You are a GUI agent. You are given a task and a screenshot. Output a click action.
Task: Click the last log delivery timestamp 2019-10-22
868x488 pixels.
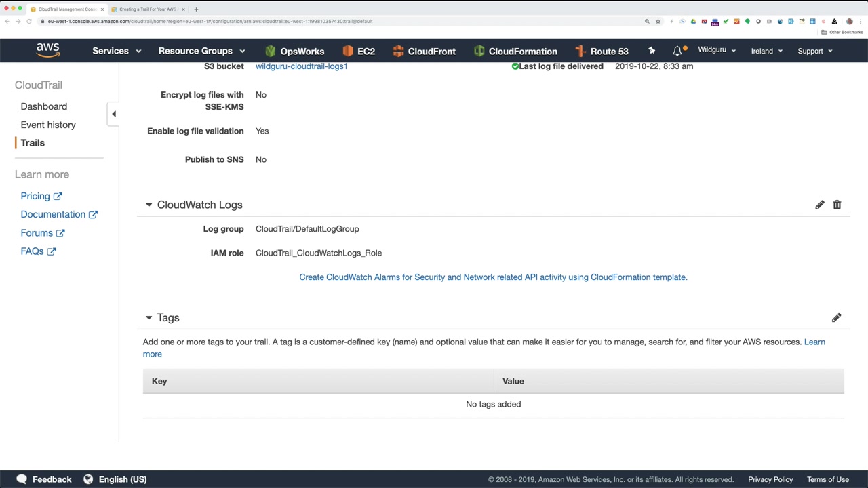(654, 66)
